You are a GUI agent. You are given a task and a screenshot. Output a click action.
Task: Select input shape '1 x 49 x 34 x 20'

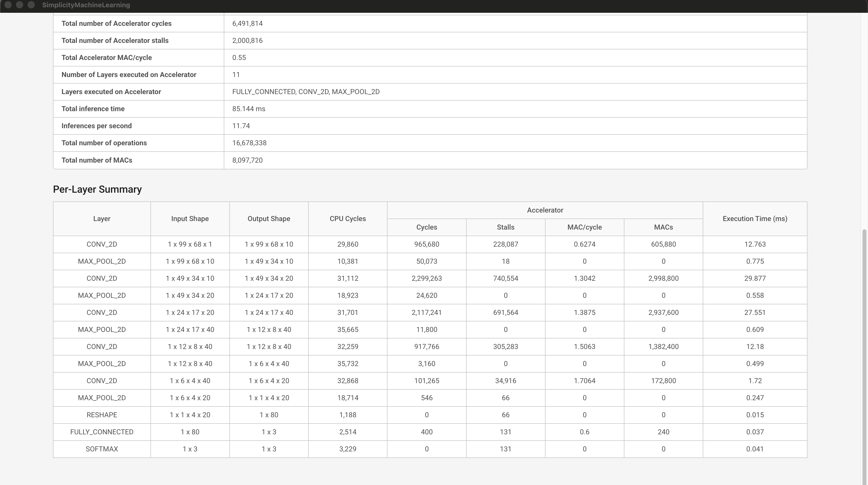(190, 296)
